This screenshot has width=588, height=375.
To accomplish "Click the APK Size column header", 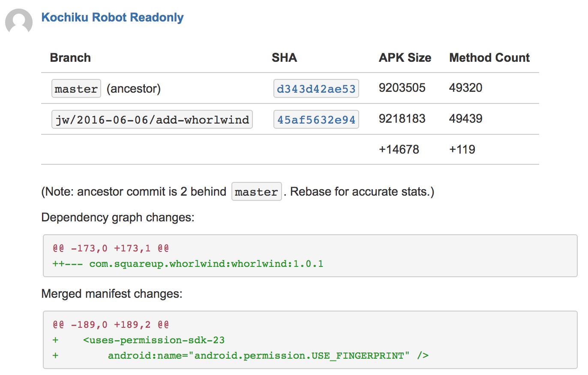I will (x=405, y=58).
